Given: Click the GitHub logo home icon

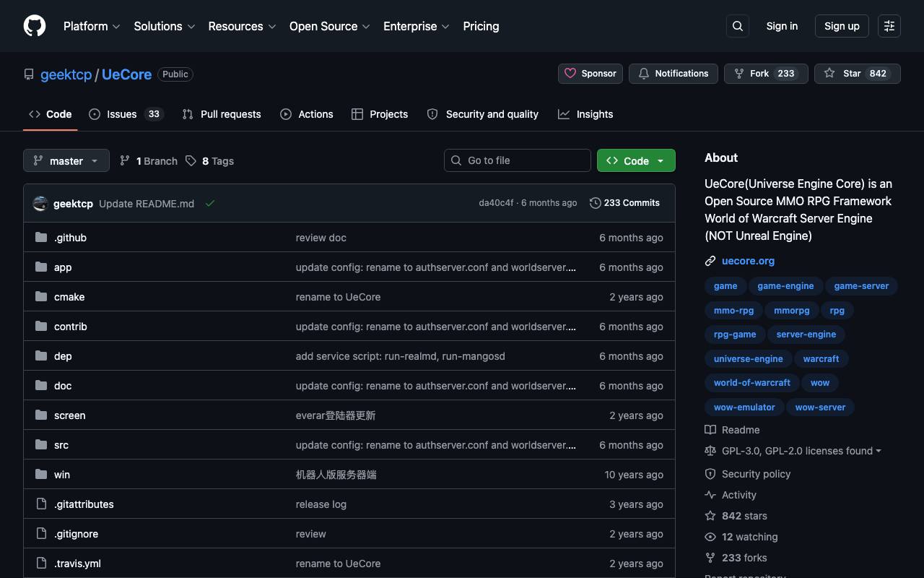Looking at the screenshot, I should tap(35, 26).
